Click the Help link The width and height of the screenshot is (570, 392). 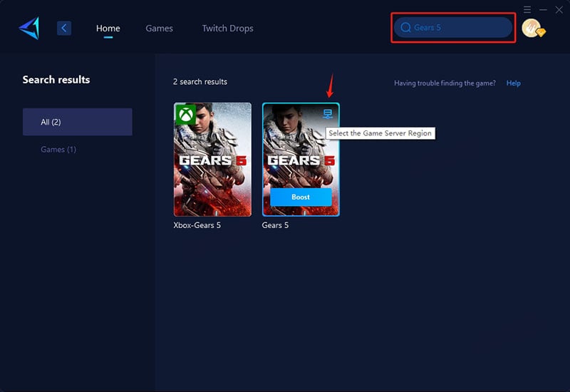click(x=513, y=83)
